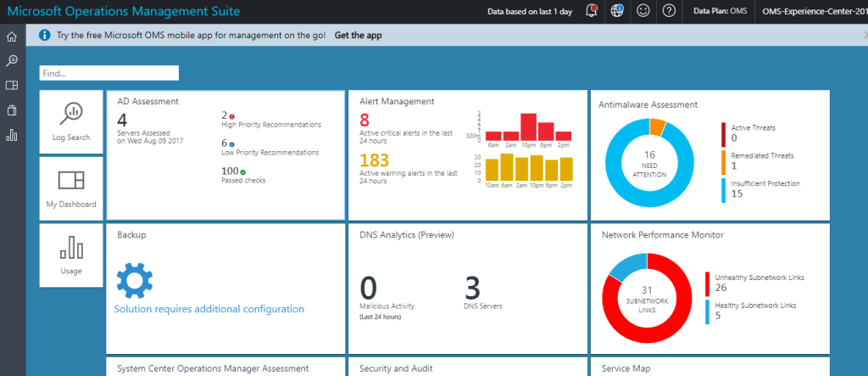Open the Backup tile title
This screenshot has height=376, width=868.
[x=131, y=235]
